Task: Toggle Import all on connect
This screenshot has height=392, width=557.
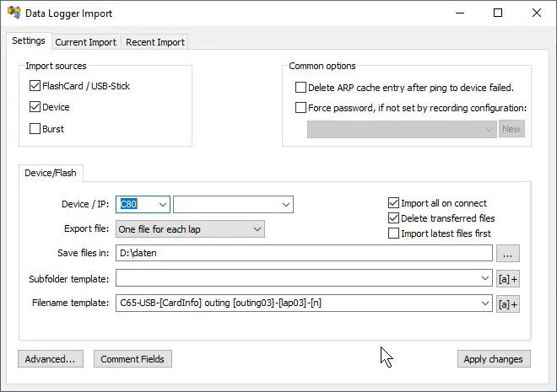Action: click(x=393, y=203)
